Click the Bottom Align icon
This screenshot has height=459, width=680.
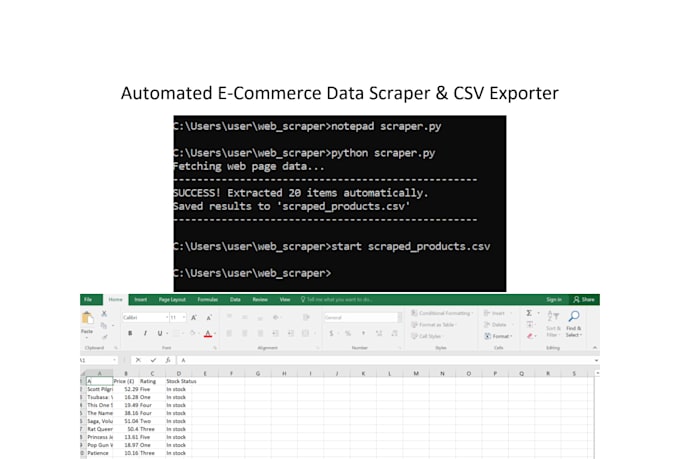click(260, 317)
